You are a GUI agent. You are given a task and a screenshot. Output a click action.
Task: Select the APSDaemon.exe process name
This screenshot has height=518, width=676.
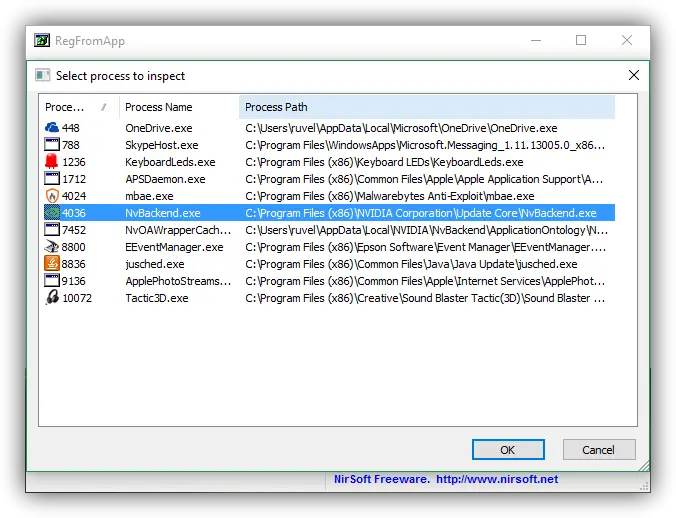[x=165, y=179]
